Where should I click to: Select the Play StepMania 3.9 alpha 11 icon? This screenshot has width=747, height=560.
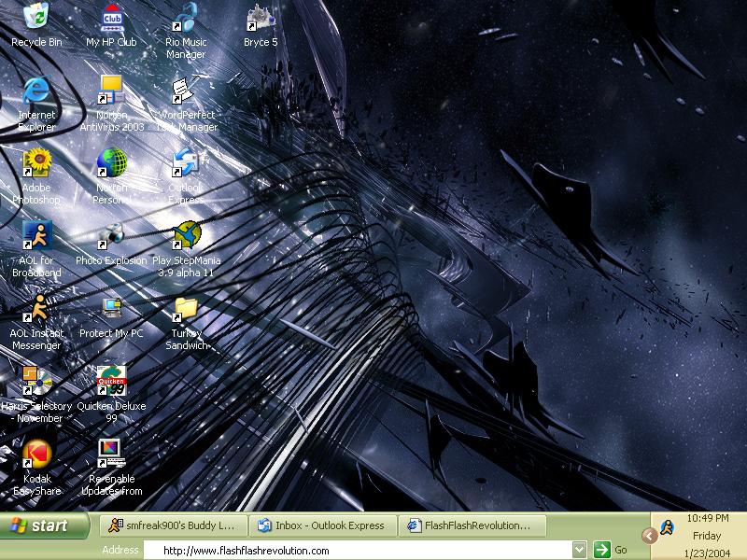[186, 235]
